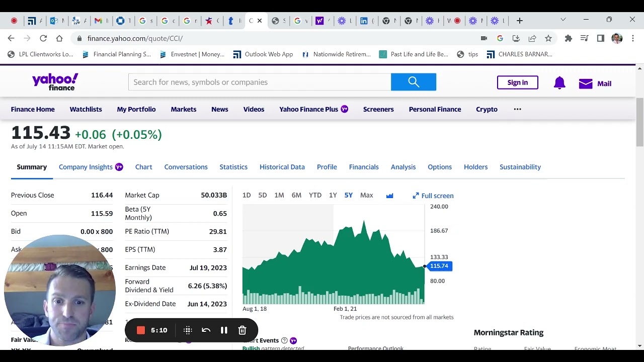Open the Chrome side panel icon
The width and height of the screenshot is (644, 362).
click(601, 38)
